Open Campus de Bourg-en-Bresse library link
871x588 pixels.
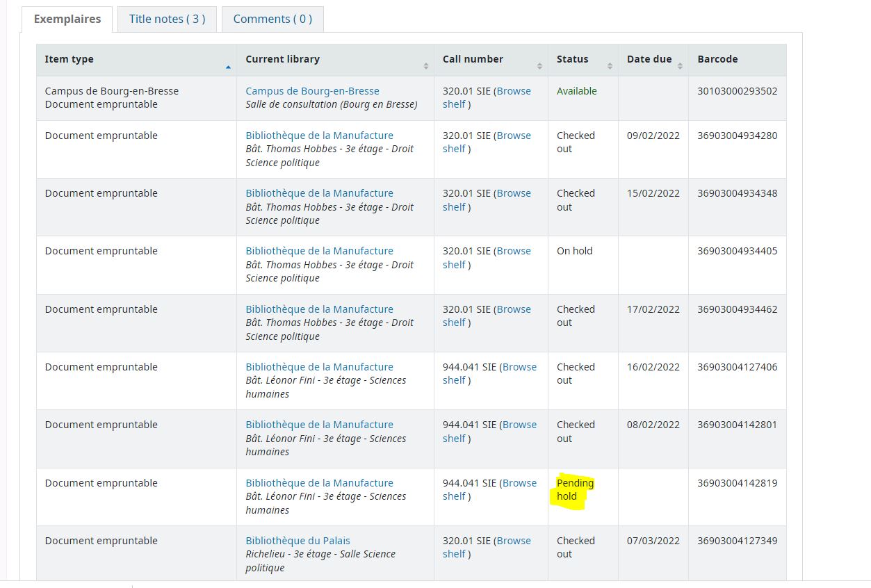click(x=312, y=91)
